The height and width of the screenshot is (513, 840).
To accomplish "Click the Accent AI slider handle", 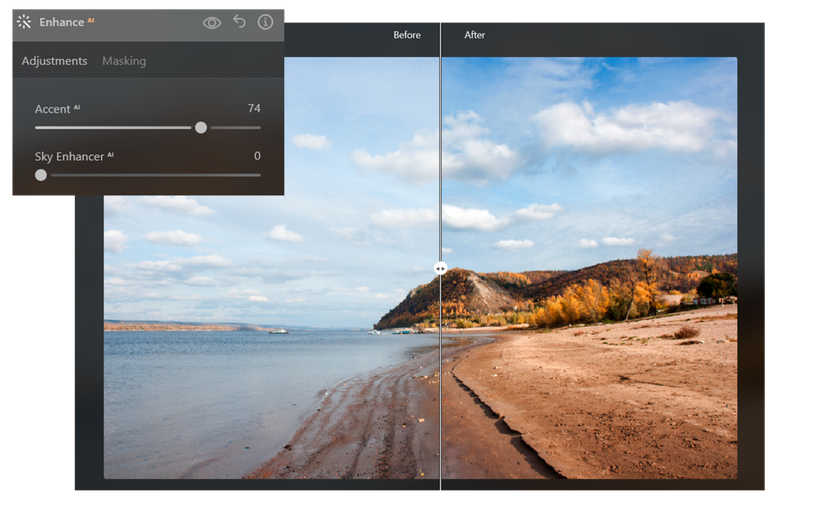I will click(201, 127).
